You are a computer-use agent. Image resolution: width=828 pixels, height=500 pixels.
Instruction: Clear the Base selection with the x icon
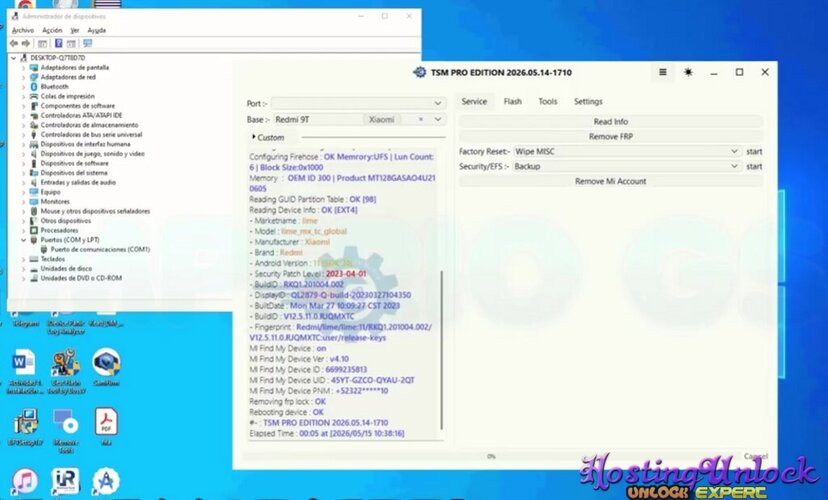click(421, 119)
